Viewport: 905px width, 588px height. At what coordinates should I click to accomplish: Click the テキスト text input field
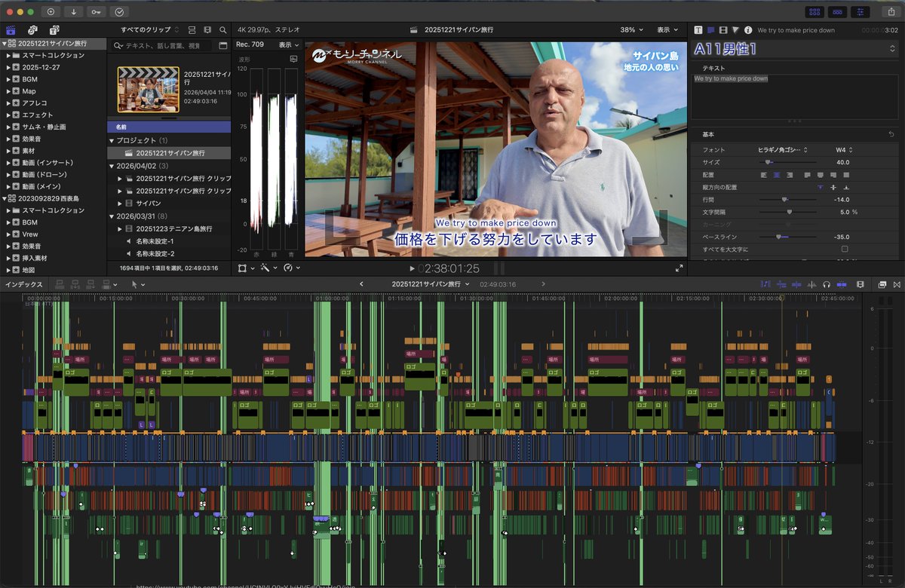[x=795, y=95]
